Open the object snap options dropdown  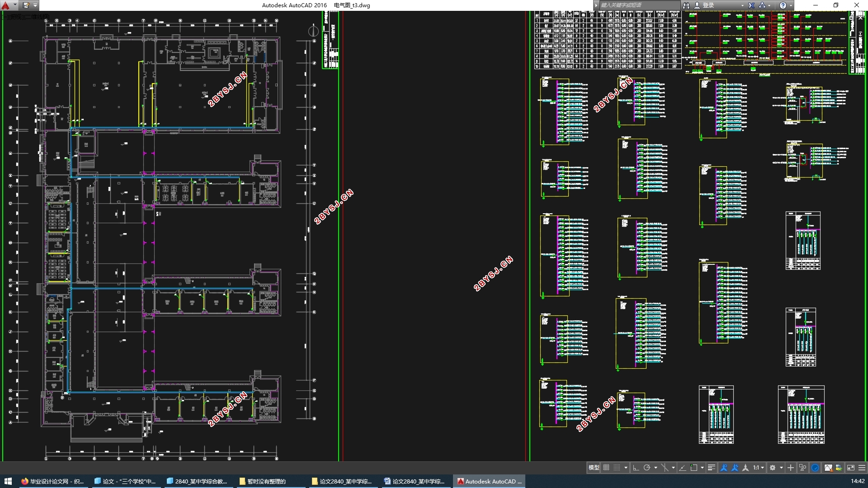pos(702,468)
